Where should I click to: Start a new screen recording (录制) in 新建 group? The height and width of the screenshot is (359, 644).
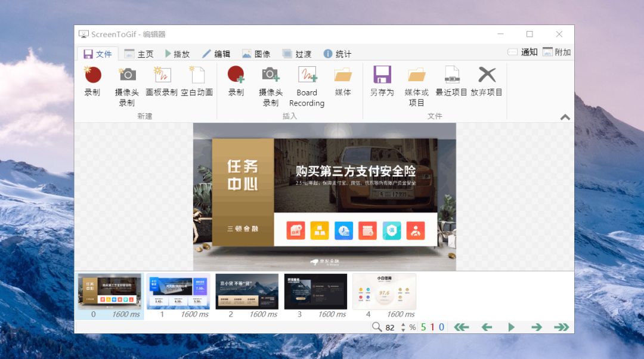click(92, 81)
